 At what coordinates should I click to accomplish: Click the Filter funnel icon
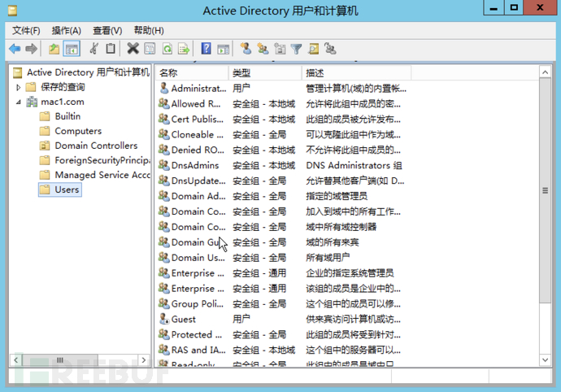point(296,49)
